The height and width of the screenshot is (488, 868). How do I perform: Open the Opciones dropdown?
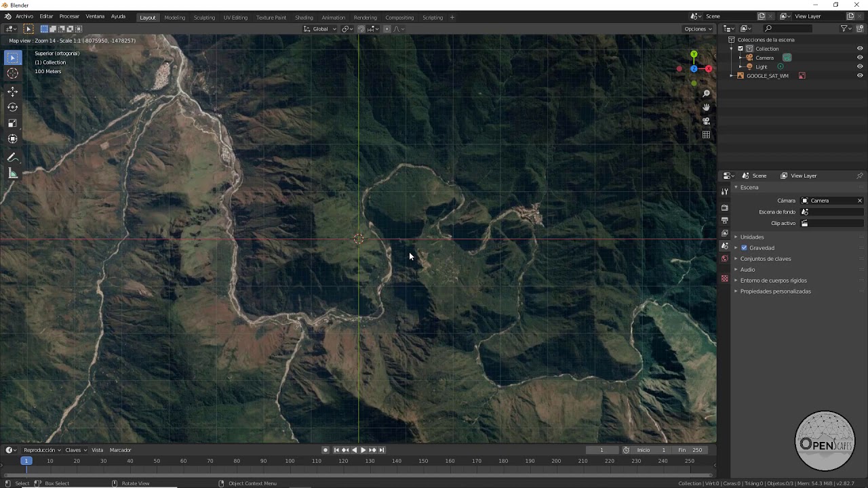coord(698,28)
